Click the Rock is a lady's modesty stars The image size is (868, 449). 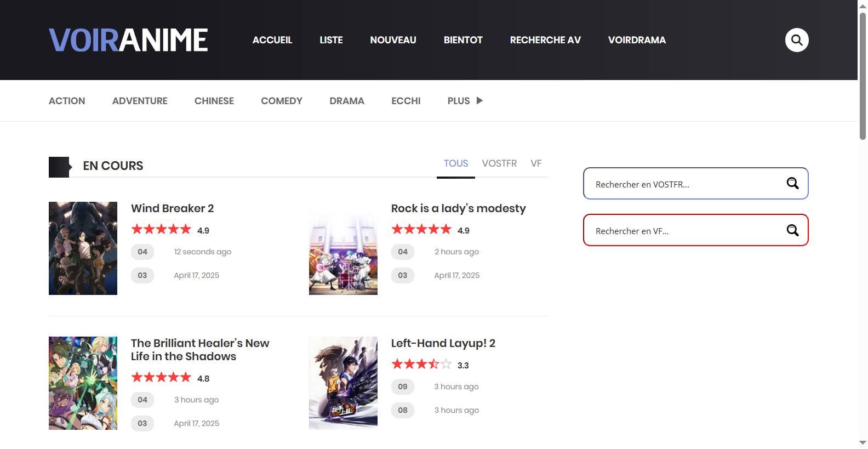tap(421, 229)
